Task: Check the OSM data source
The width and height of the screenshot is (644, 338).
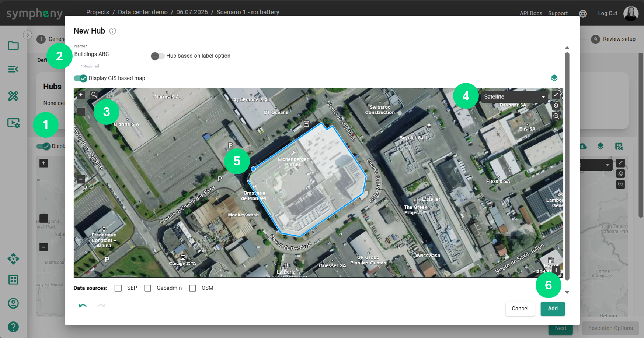Action: (x=192, y=288)
